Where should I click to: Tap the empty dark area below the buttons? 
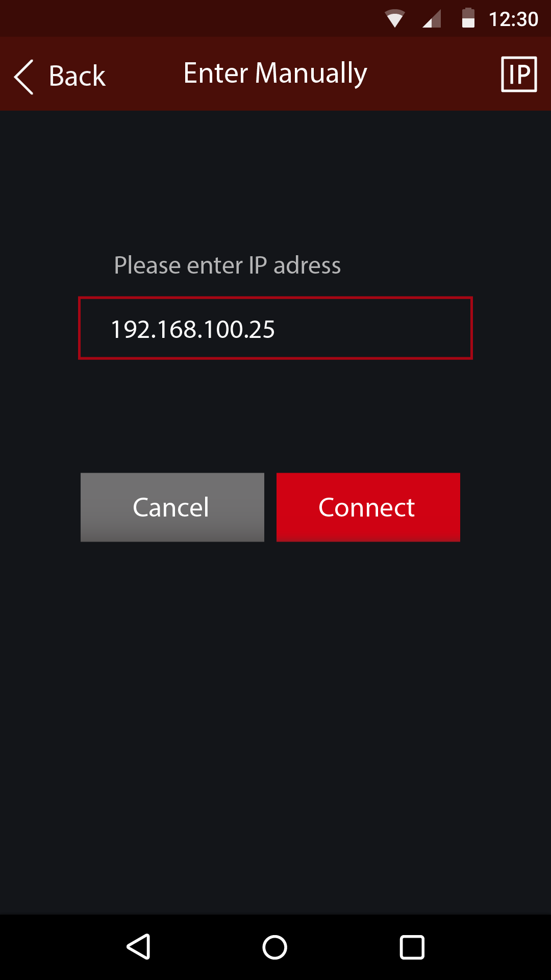[275, 725]
